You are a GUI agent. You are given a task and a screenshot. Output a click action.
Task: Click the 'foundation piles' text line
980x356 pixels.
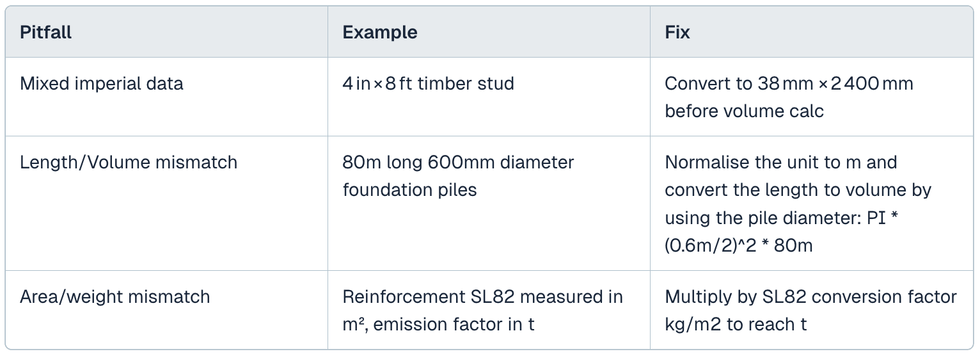[409, 190]
